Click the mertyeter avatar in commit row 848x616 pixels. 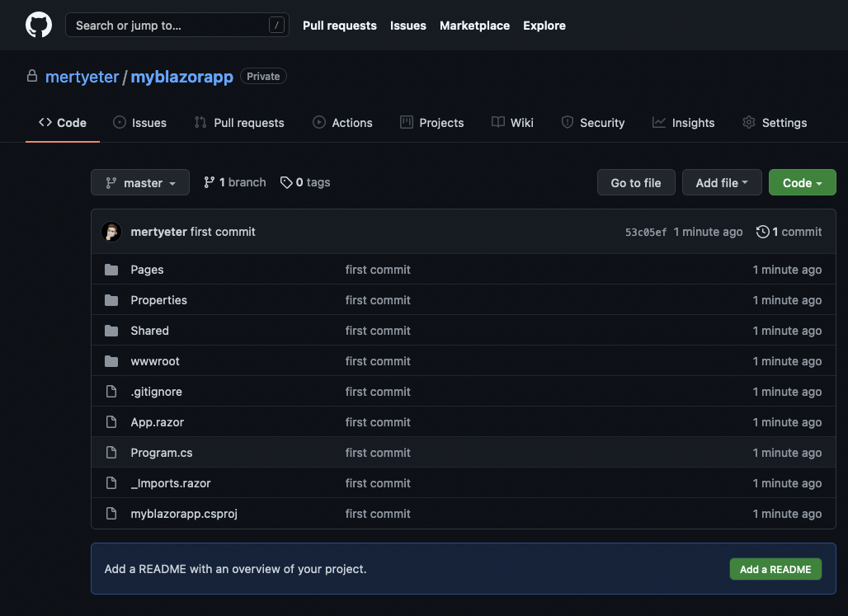tap(111, 232)
